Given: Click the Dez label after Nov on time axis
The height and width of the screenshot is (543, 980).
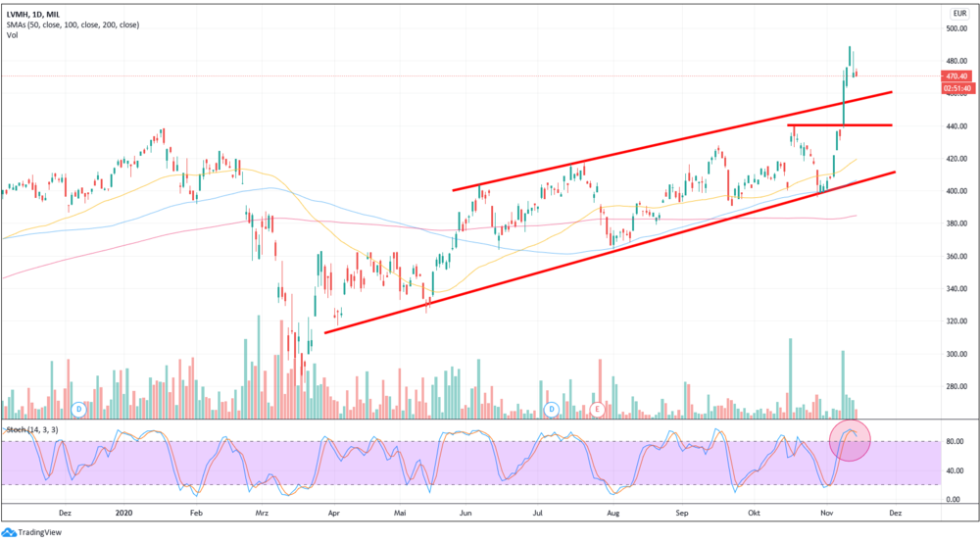Looking at the screenshot, I should pyautogui.click(x=896, y=513).
